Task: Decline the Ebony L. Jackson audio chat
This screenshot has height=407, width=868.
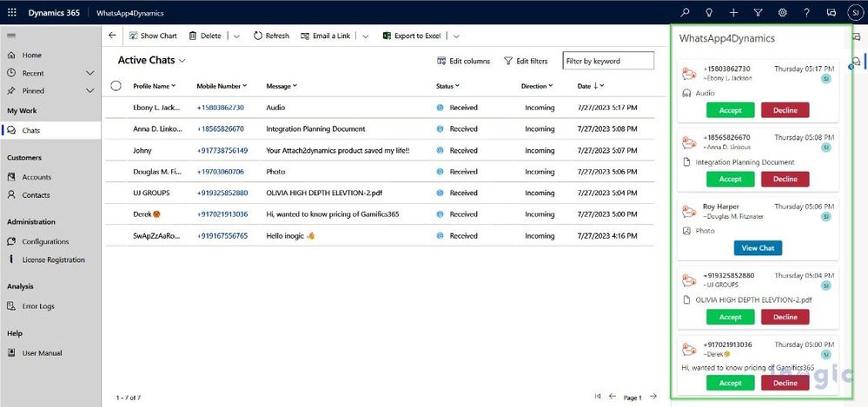Action: [785, 110]
